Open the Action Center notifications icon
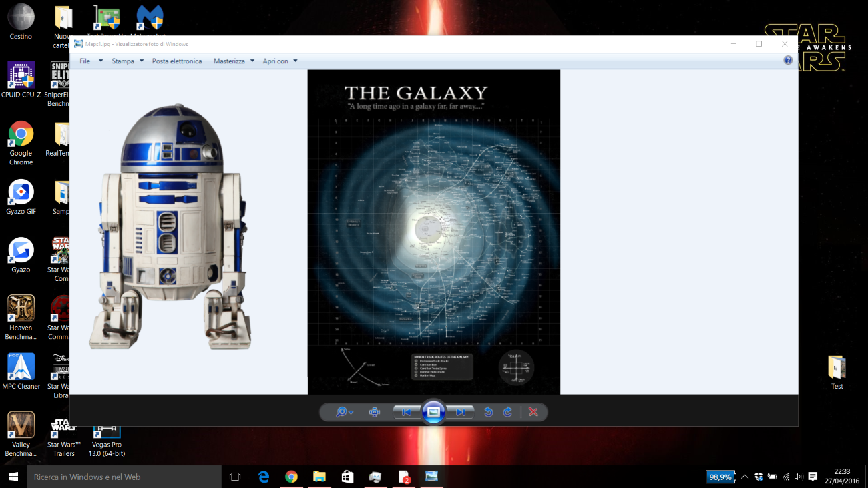The image size is (868, 488). click(x=813, y=477)
